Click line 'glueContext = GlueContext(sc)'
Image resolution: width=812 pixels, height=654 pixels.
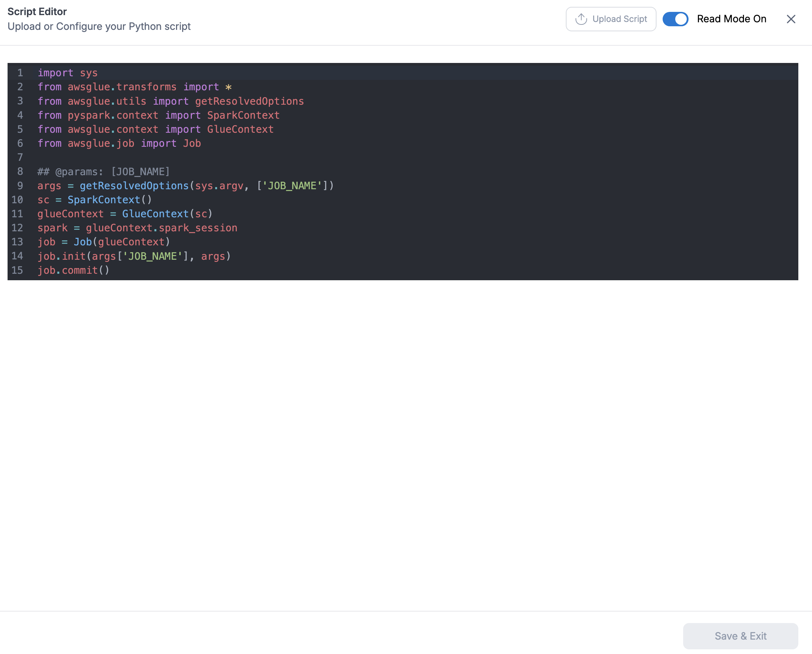[125, 214]
